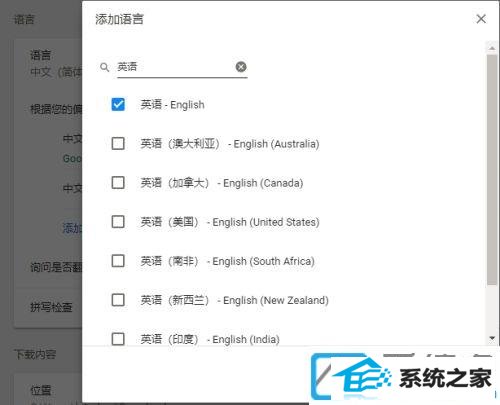Click the 系统之家 watermark logo
Viewport: 500px width, 405px height.
[403, 377]
